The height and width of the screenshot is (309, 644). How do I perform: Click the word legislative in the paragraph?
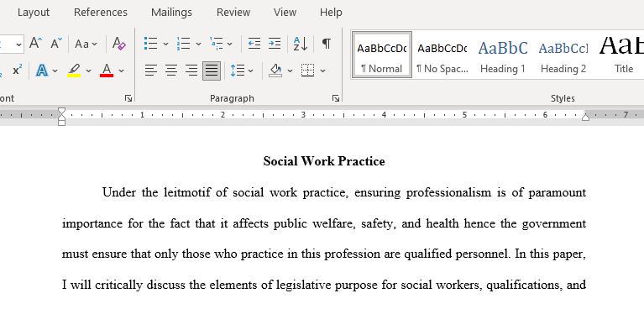click(x=303, y=285)
